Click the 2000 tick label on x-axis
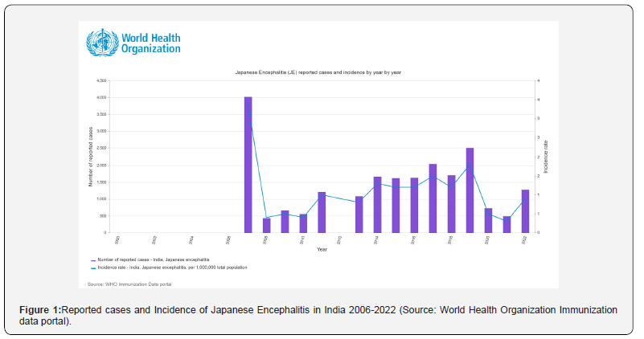The width and height of the screenshot is (644, 339). coord(117,240)
